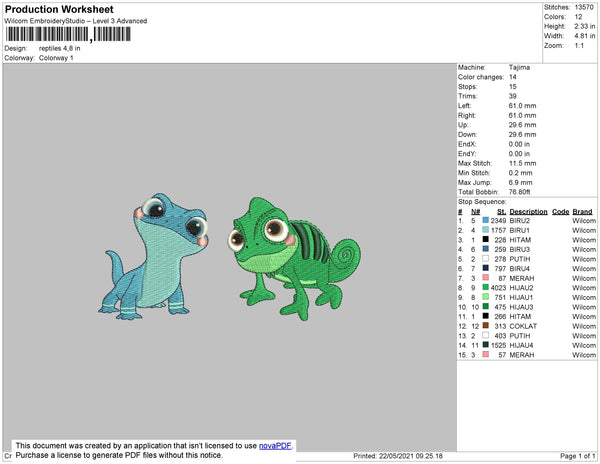Click the Printed date 22/05/2021 text
The width and height of the screenshot is (600, 464).
coord(398,456)
